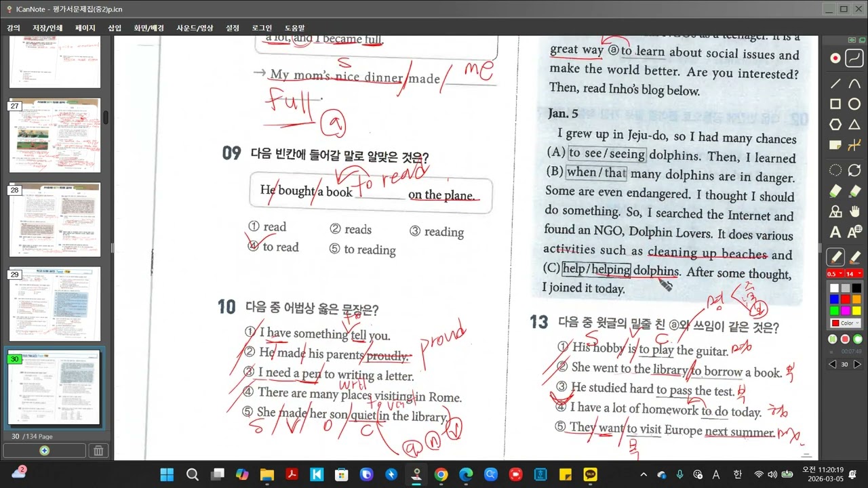Open the taskbar clock and date
868x488 pixels.
(x=823, y=474)
